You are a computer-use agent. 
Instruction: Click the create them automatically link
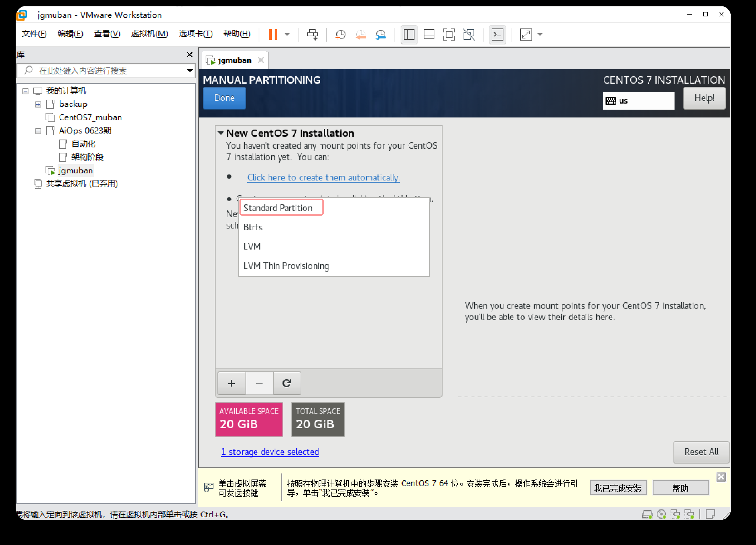[x=323, y=178]
